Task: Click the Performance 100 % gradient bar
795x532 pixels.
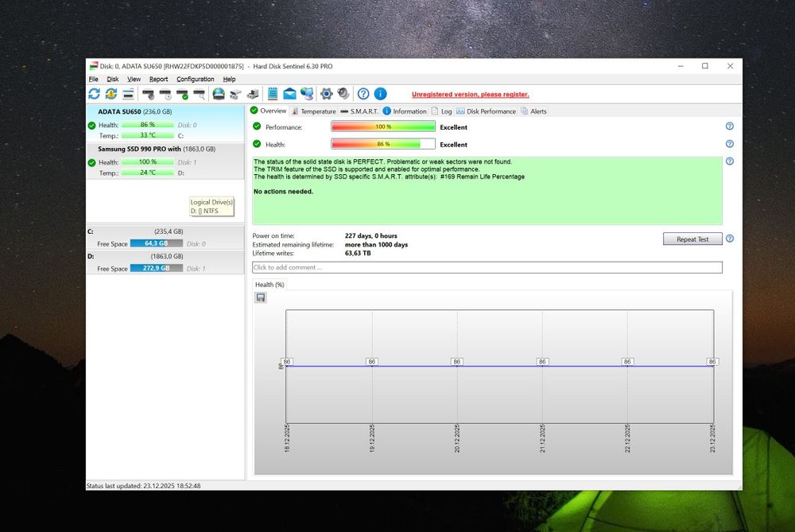Action: [x=383, y=126]
